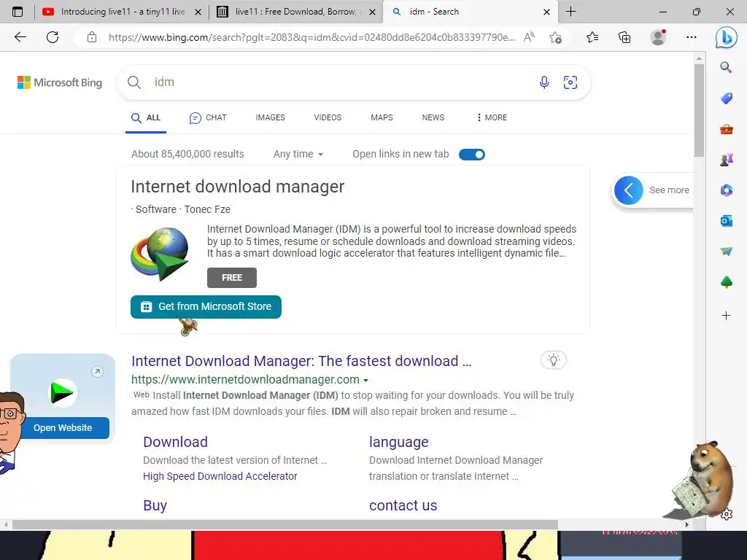Click the lightbulb insights icon beside result
The width and height of the screenshot is (747, 560).
click(x=553, y=360)
